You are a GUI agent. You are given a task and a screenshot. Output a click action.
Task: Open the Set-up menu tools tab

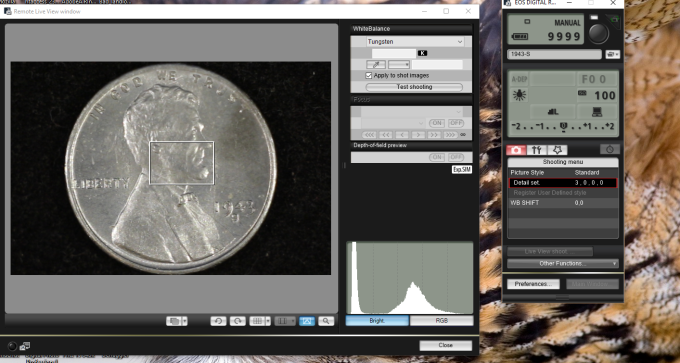[x=536, y=150]
